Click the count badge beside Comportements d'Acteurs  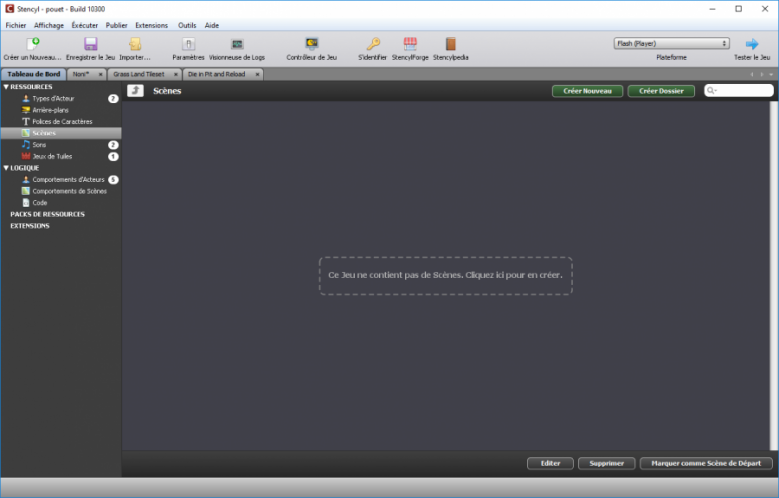pyautogui.click(x=113, y=179)
